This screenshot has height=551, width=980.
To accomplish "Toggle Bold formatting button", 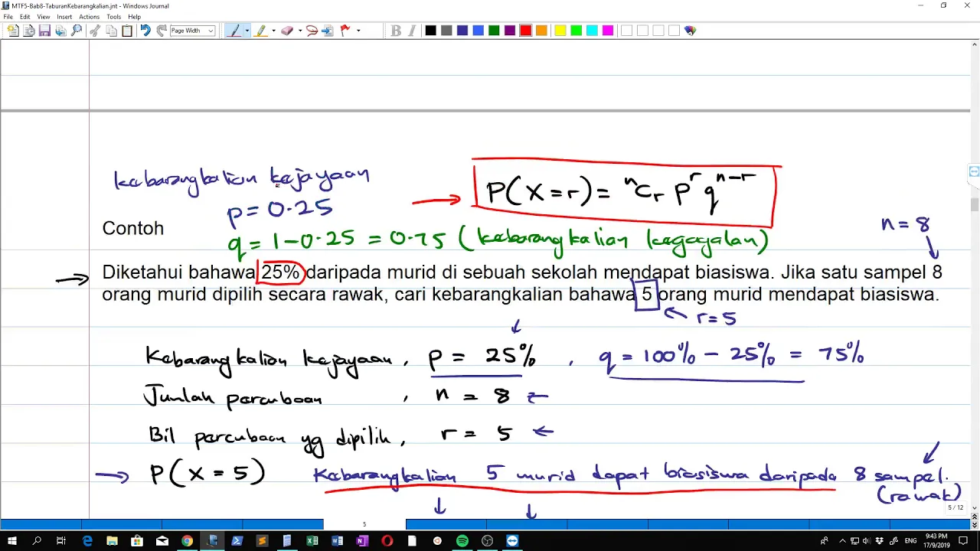I will (x=396, y=31).
